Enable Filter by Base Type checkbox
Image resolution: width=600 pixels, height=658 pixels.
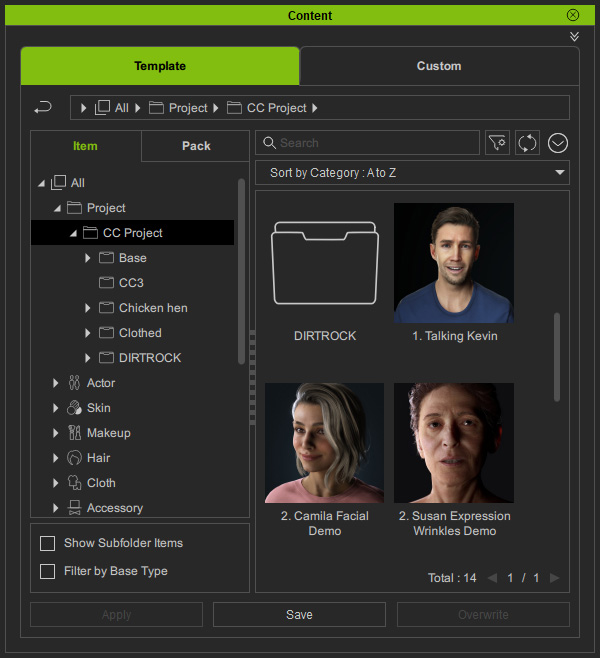[x=47, y=571]
